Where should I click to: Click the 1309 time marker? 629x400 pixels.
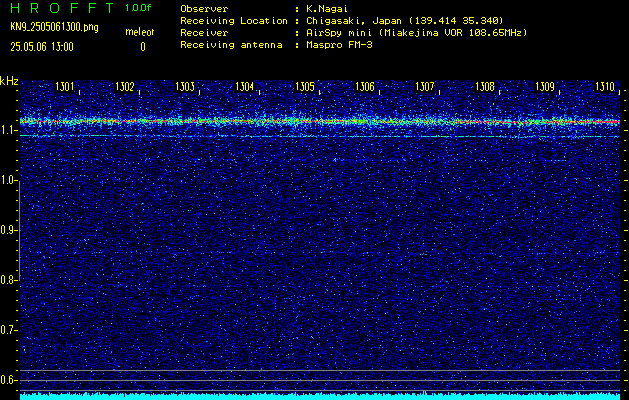[x=545, y=86]
